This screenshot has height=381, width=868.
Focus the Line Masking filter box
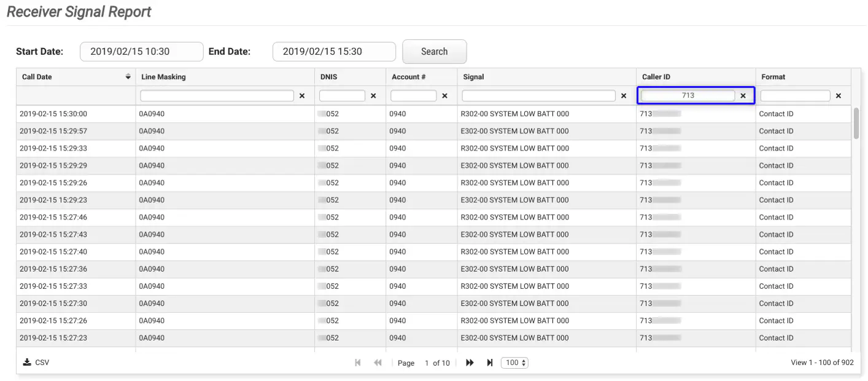coord(217,96)
